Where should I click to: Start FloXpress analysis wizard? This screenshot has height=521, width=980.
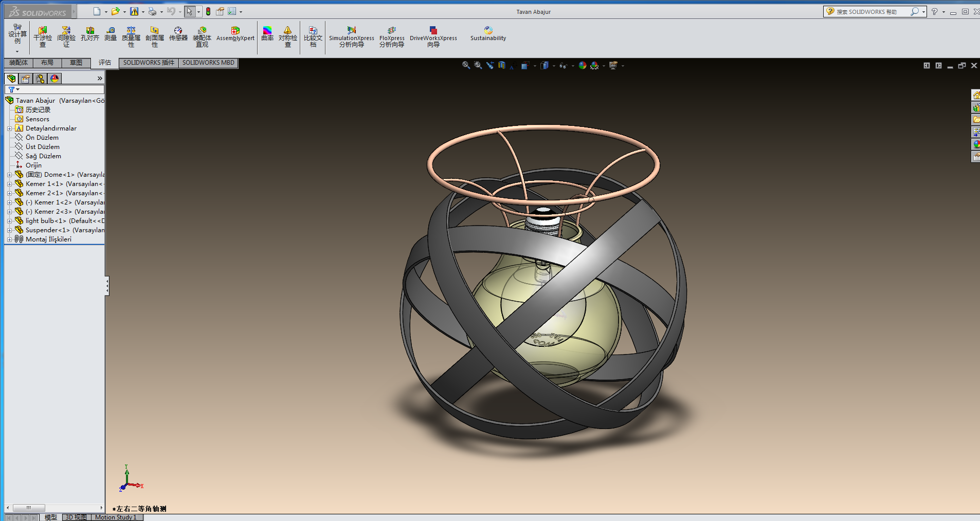pyautogui.click(x=392, y=37)
